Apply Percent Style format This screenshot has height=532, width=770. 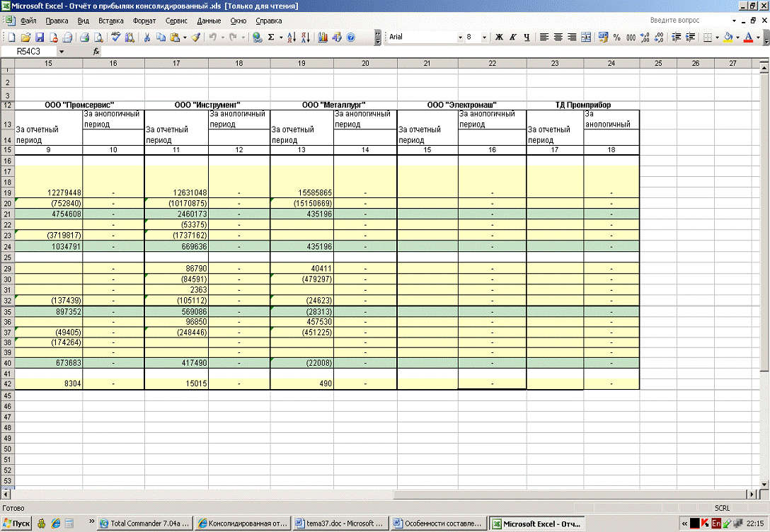point(616,37)
